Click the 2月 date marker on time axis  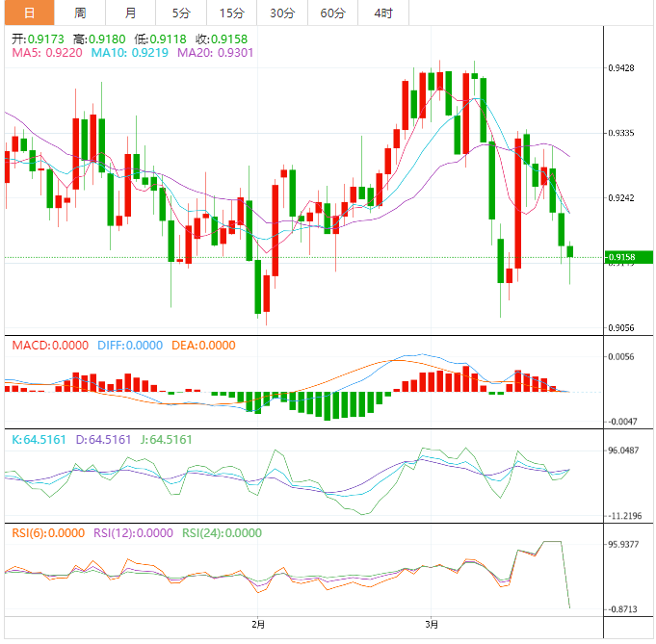point(257,623)
